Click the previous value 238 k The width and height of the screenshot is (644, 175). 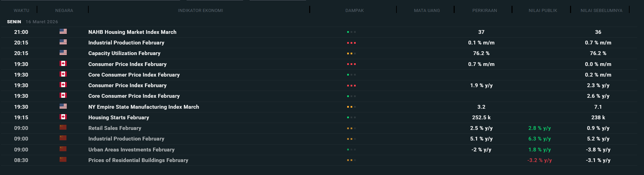tap(598, 117)
